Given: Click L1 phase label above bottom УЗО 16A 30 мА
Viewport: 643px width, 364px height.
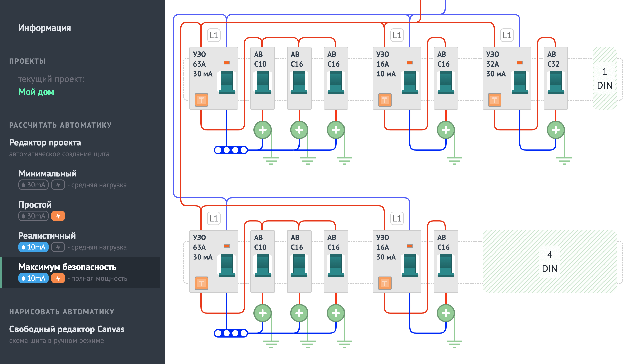Looking at the screenshot, I should (x=397, y=219).
